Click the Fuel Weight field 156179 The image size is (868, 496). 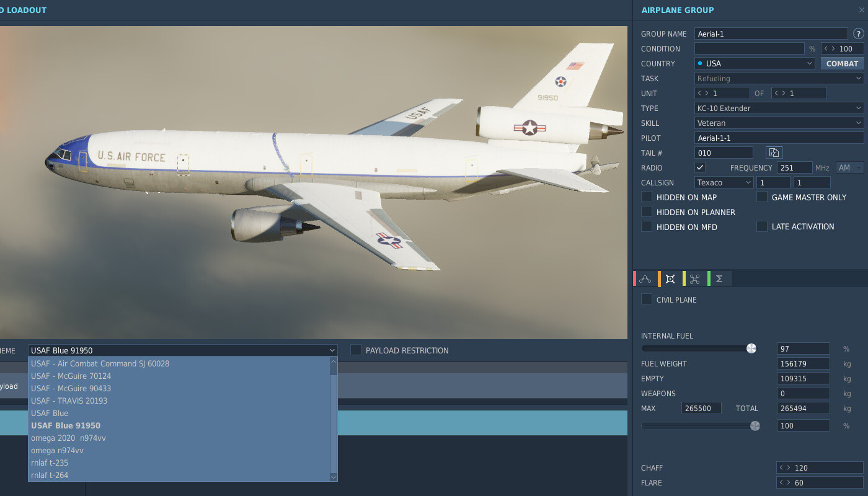(803, 363)
